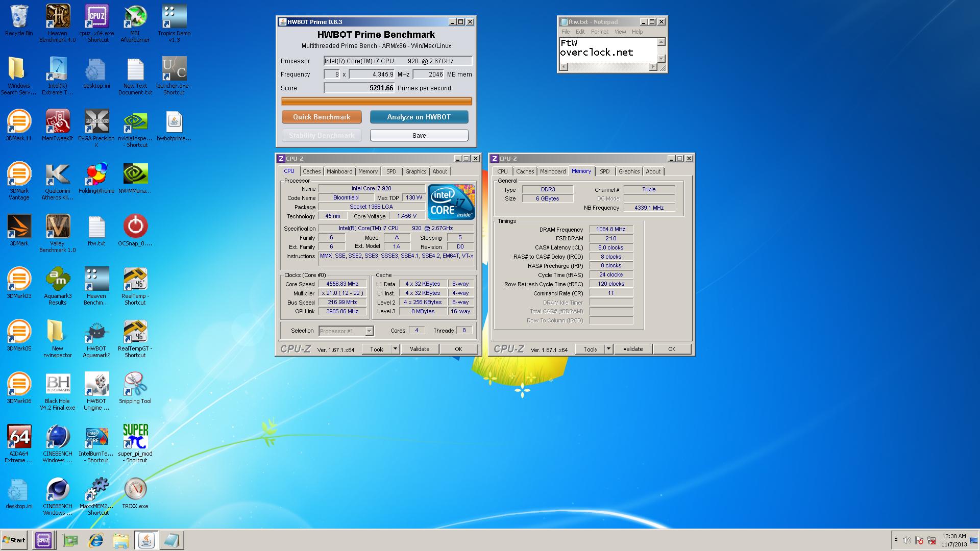Viewport: 980px width, 551px height.
Task: Click the Start button
Action: click(x=14, y=540)
